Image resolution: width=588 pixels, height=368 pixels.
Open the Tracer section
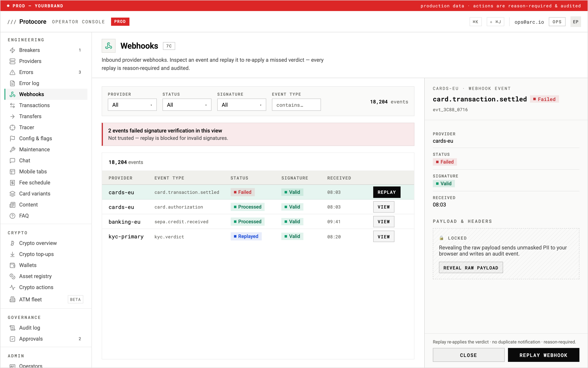pyautogui.click(x=46, y=127)
